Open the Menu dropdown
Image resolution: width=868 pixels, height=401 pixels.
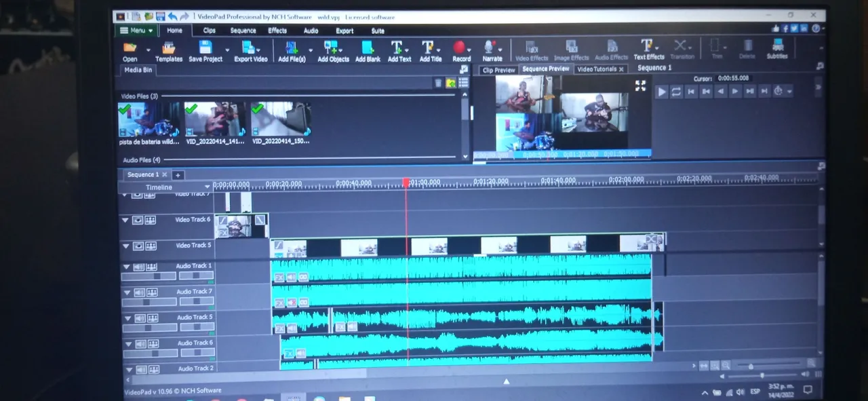137,31
